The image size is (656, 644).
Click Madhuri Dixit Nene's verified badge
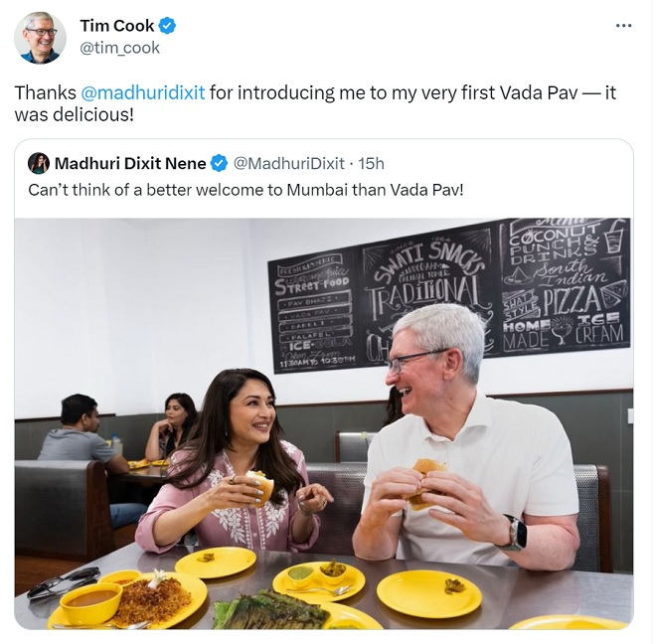[220, 163]
